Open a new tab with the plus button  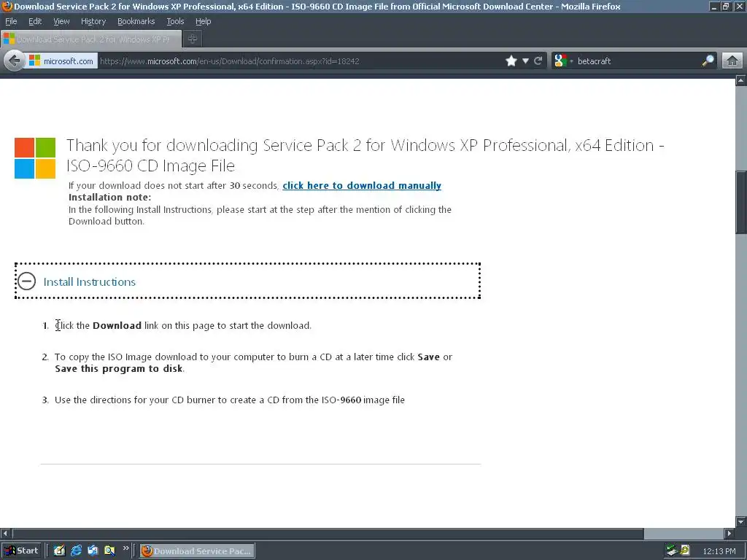(x=193, y=39)
